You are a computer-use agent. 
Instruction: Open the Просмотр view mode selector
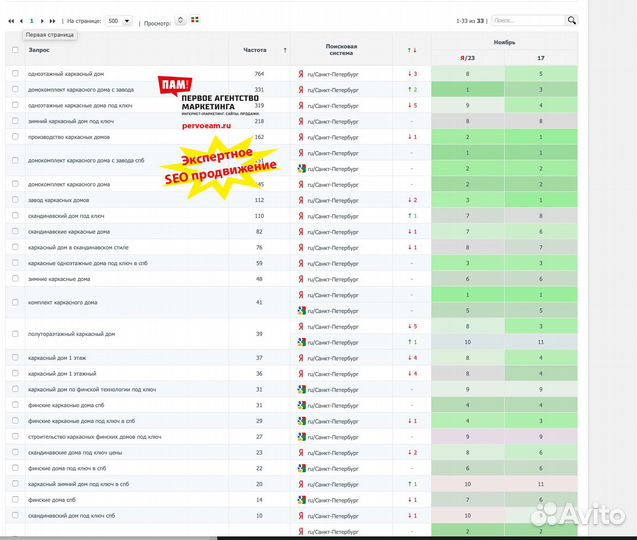[180, 20]
